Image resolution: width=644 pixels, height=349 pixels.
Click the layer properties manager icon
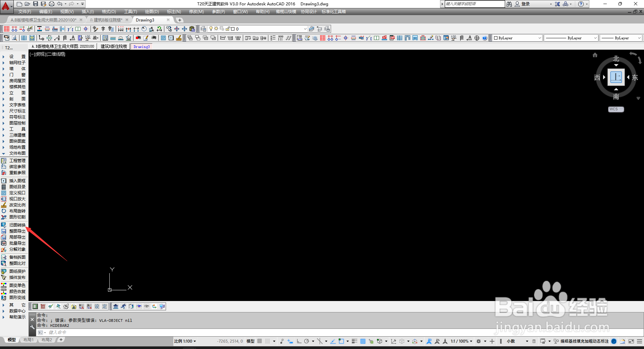[x=203, y=29]
